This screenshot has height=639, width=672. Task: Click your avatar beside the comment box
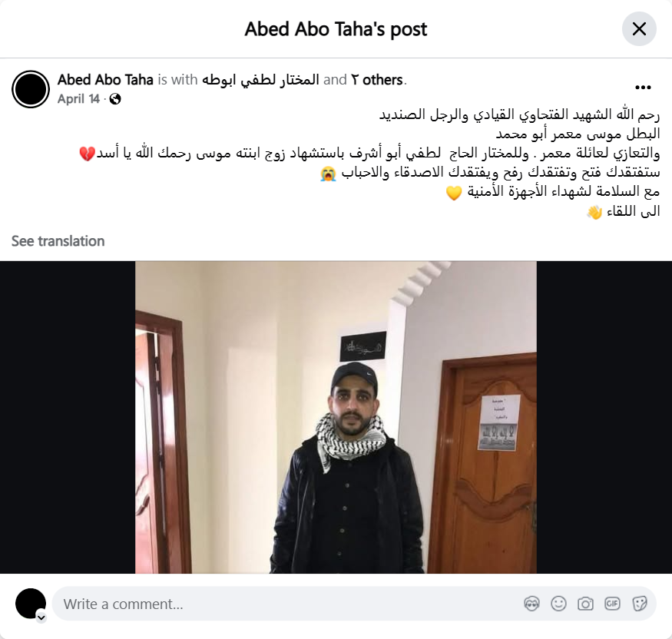click(x=31, y=604)
